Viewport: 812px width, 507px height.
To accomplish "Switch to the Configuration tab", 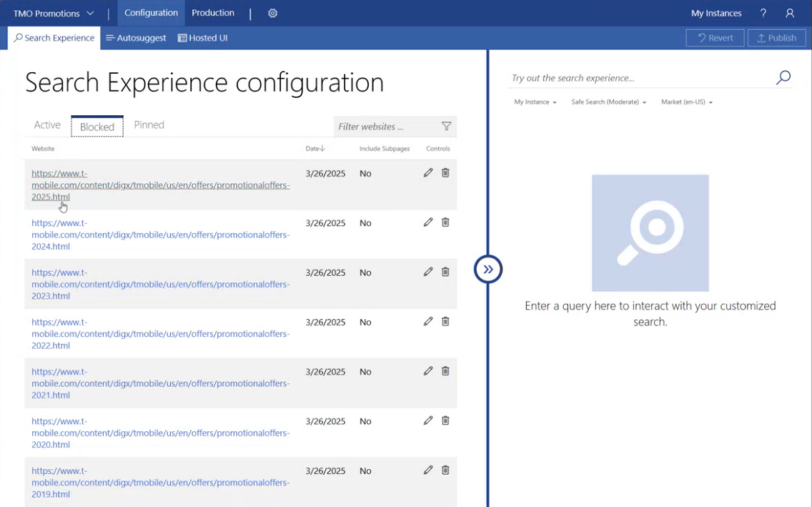I will (x=152, y=13).
